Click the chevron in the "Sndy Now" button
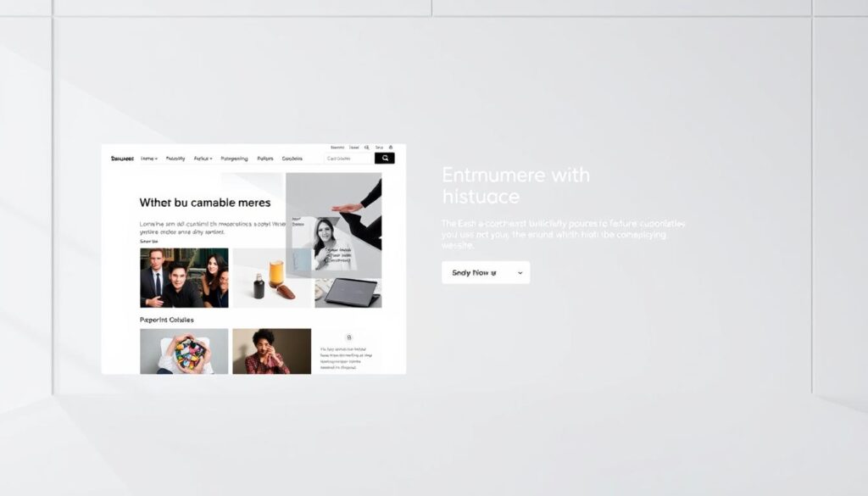This screenshot has height=496, width=868. click(x=518, y=273)
